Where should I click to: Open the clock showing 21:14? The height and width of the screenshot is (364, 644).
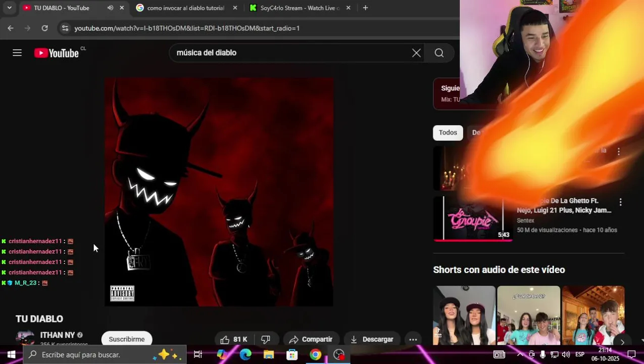(605, 354)
